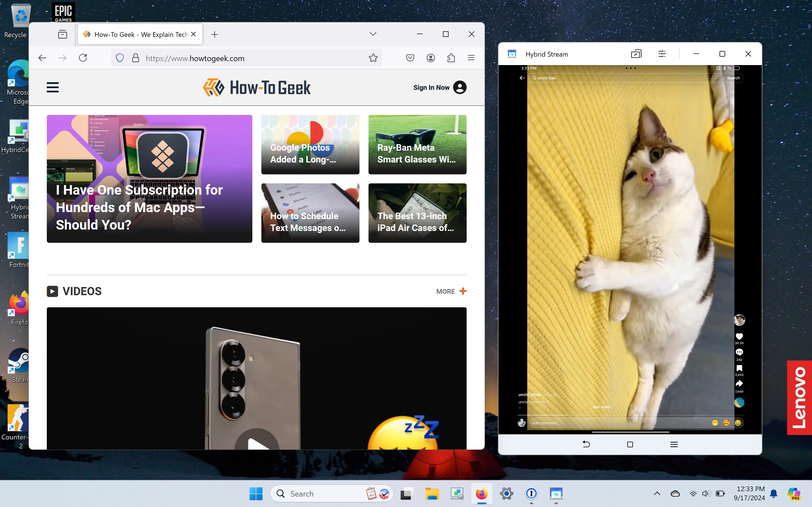This screenshot has width=812, height=507.
Task: Click the Firefox extensions puzzle icon
Action: (x=451, y=58)
